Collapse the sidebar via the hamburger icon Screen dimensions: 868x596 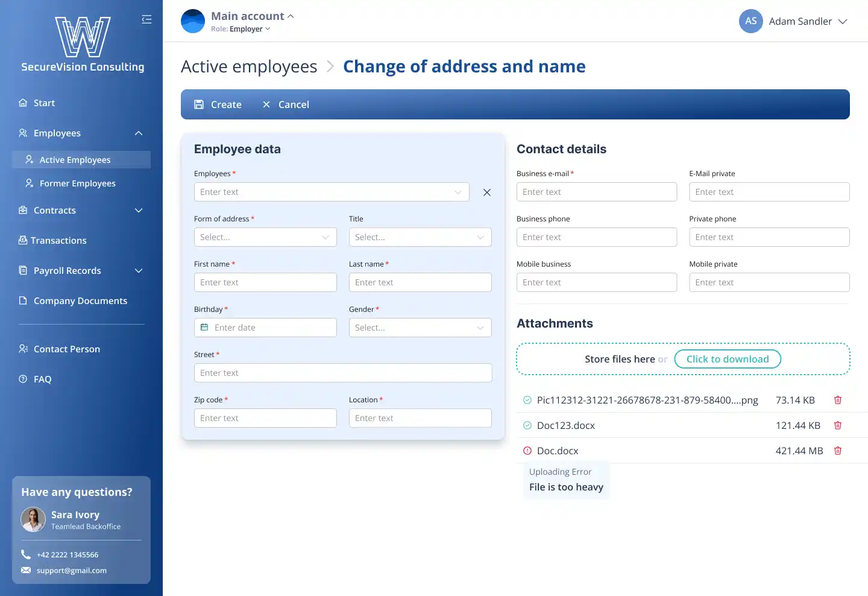146,19
